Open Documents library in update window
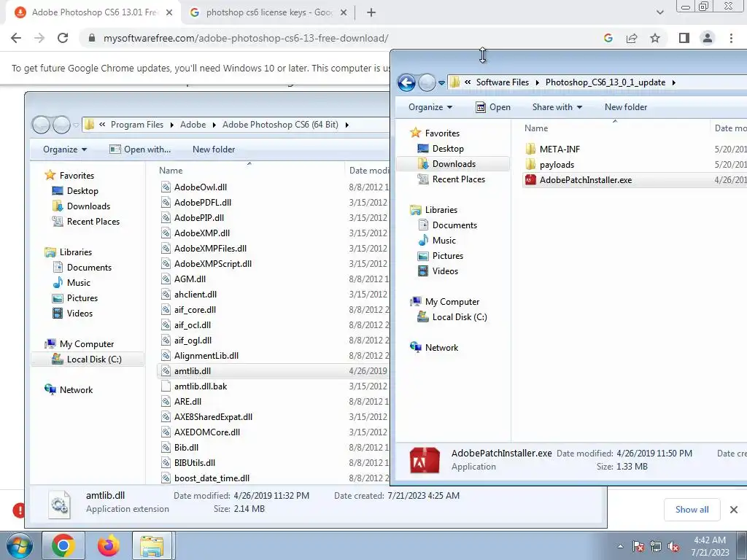This screenshot has width=747, height=560. click(454, 225)
